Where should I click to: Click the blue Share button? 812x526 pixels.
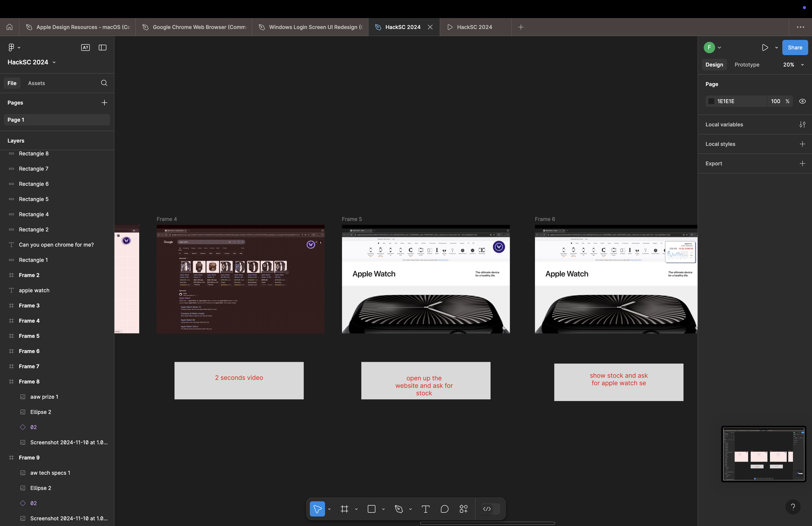[x=795, y=48]
